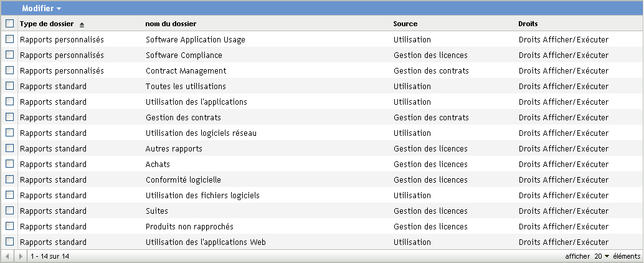Open Utilisation des logiciels réseau folder
The image size is (644, 263).
point(201,133)
